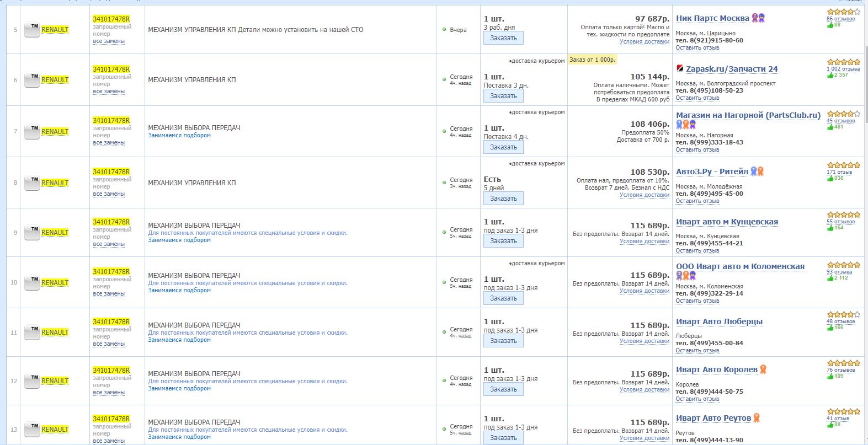This screenshot has width=868, height=445.
Task: Click award ribbons beside Ник Партс Москва
Action: pos(759,18)
